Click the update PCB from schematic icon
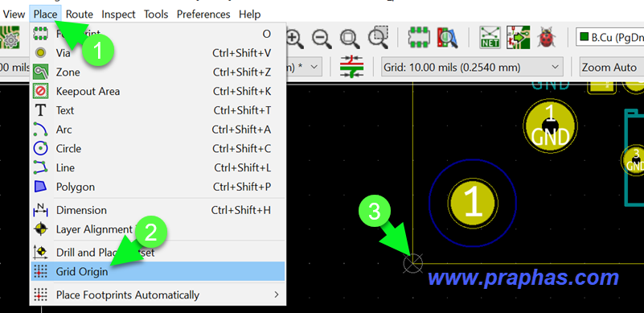This screenshot has width=644, height=313. coord(518,38)
